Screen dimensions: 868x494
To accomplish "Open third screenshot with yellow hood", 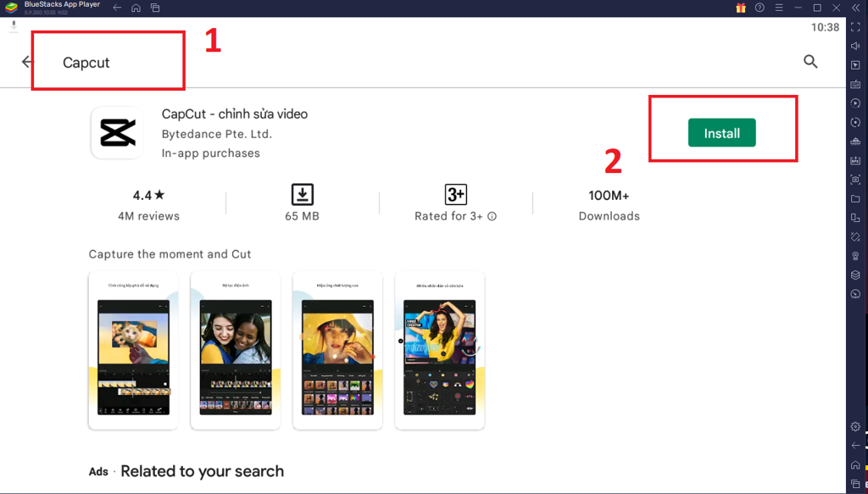I will 337,350.
